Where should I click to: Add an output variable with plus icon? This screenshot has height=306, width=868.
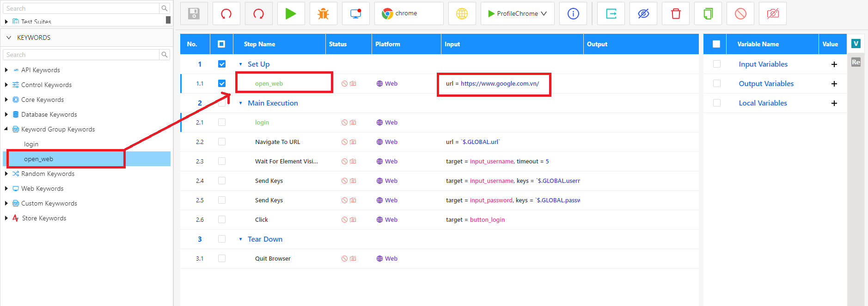[834, 84]
